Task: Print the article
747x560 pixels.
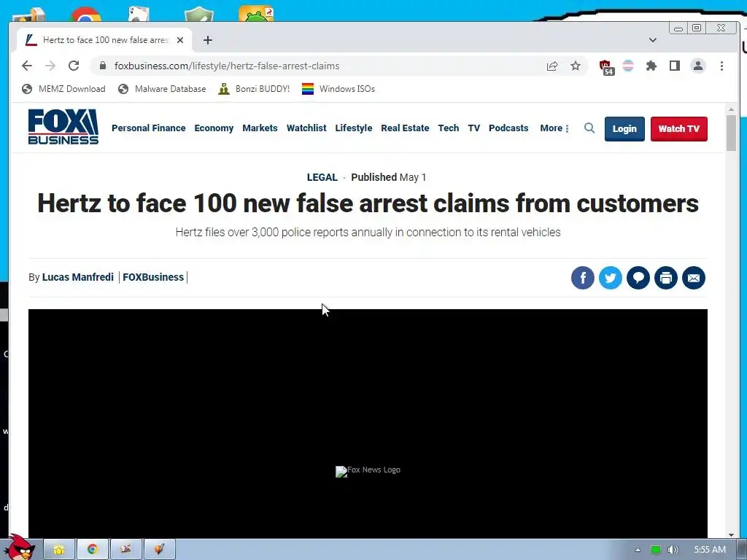Action: pyautogui.click(x=666, y=278)
